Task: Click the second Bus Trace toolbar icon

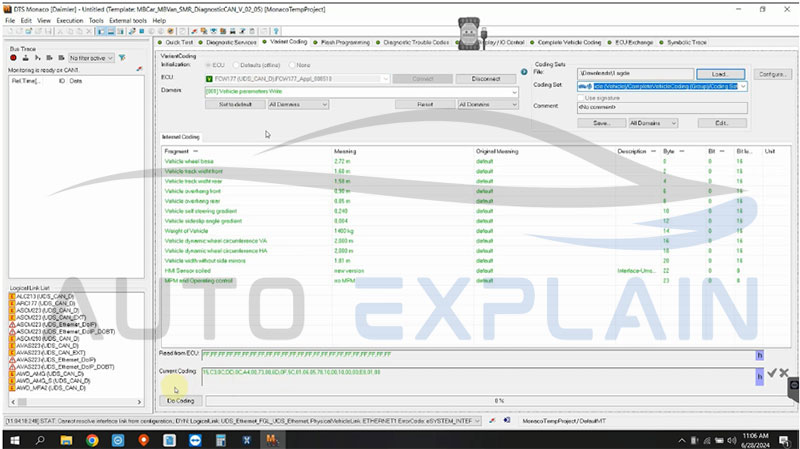Action: [x=26, y=58]
